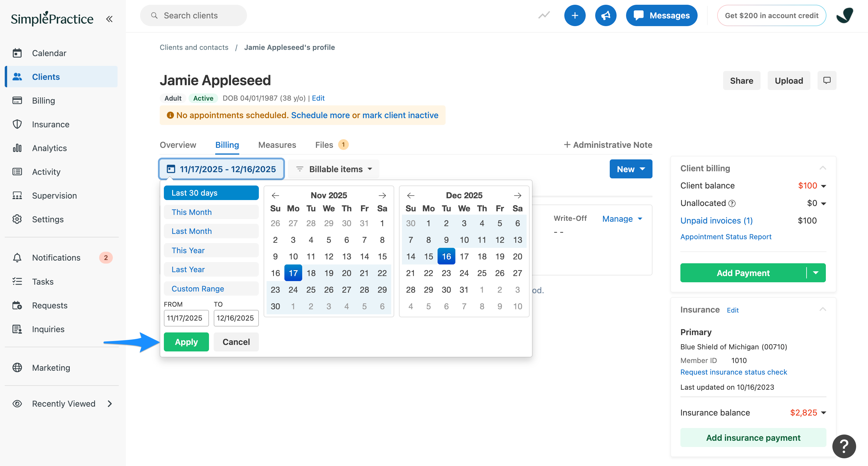Apply the selected date range
The width and height of the screenshot is (868, 466).
click(x=186, y=342)
